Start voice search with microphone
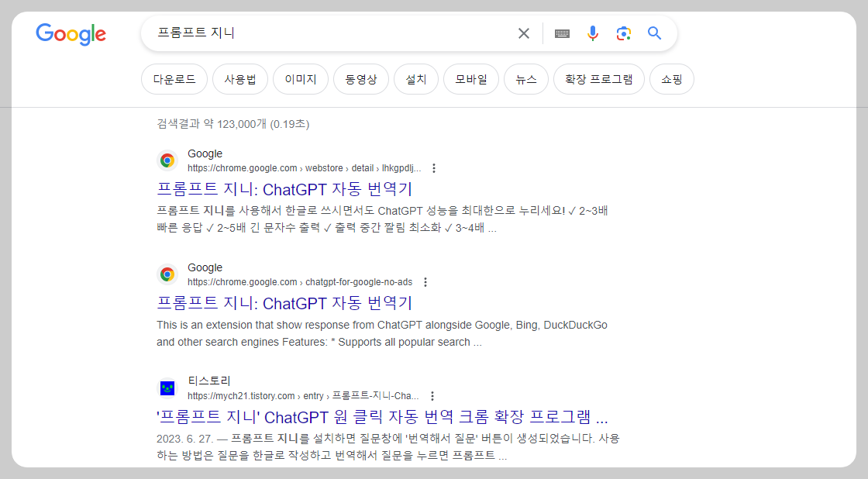This screenshot has height=479, width=868. click(592, 34)
